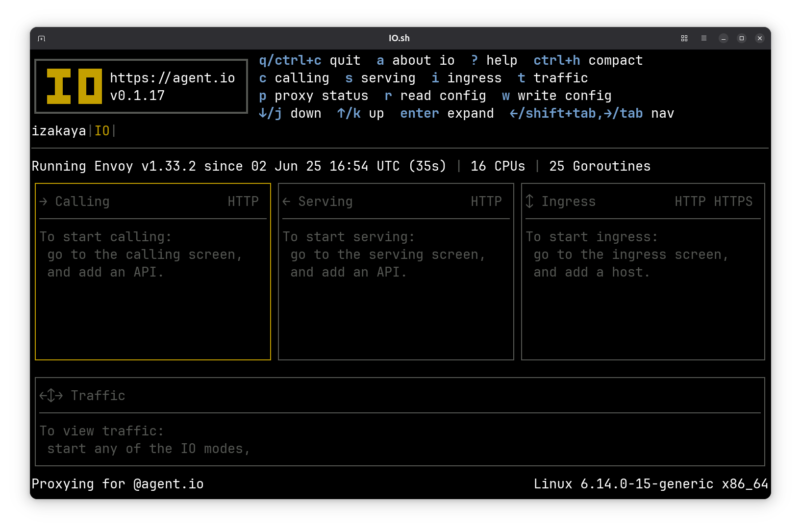Click HTTP label in Serving panel
801x532 pixels.
(486, 202)
